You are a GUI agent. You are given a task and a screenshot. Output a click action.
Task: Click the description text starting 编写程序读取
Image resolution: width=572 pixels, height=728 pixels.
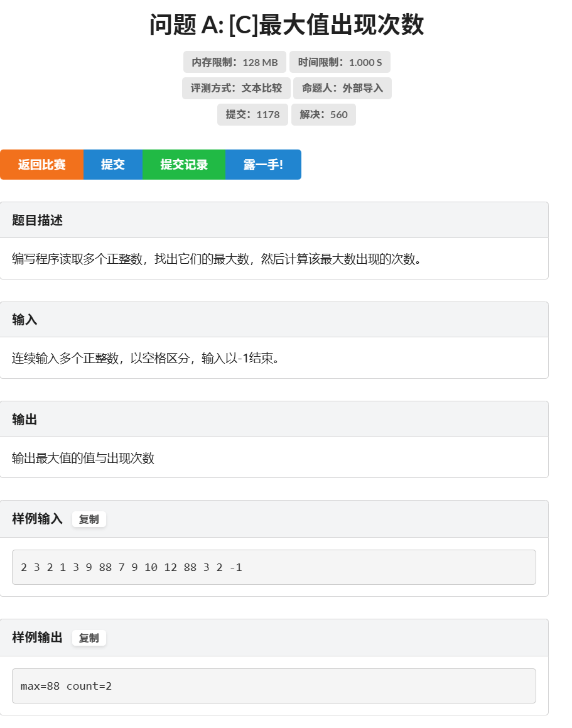point(217,259)
